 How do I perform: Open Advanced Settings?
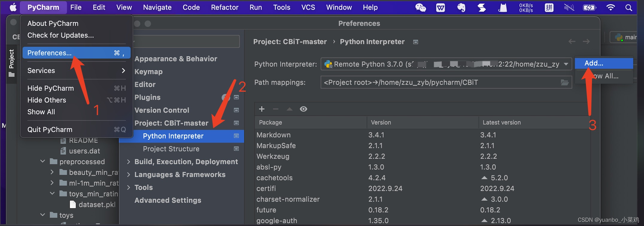pyautogui.click(x=168, y=200)
